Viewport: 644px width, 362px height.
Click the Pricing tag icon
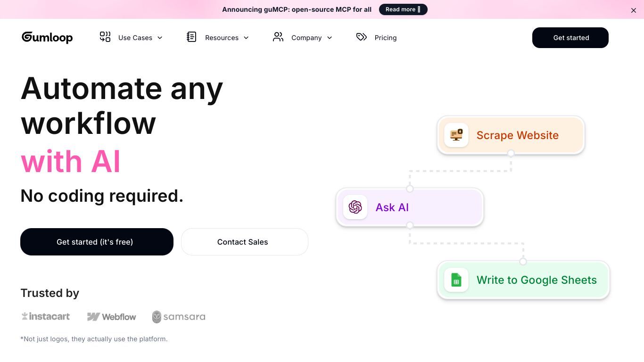point(362,37)
